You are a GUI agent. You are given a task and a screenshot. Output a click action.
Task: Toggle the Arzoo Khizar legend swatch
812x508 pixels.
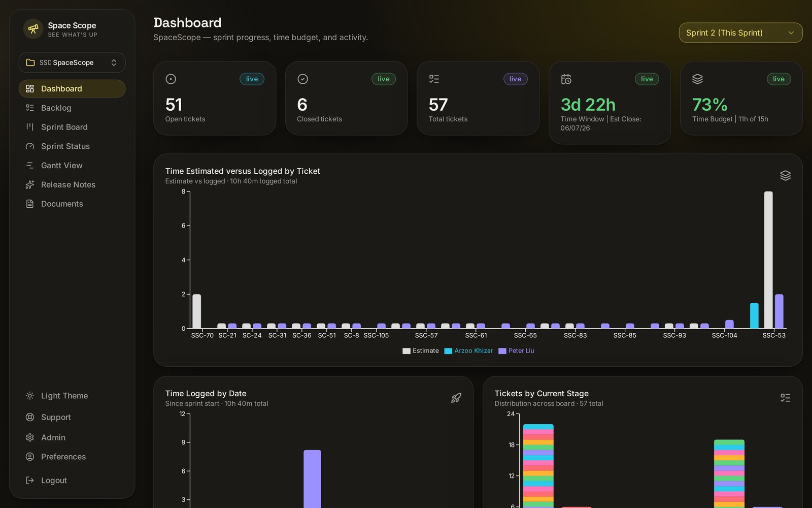[x=448, y=351]
